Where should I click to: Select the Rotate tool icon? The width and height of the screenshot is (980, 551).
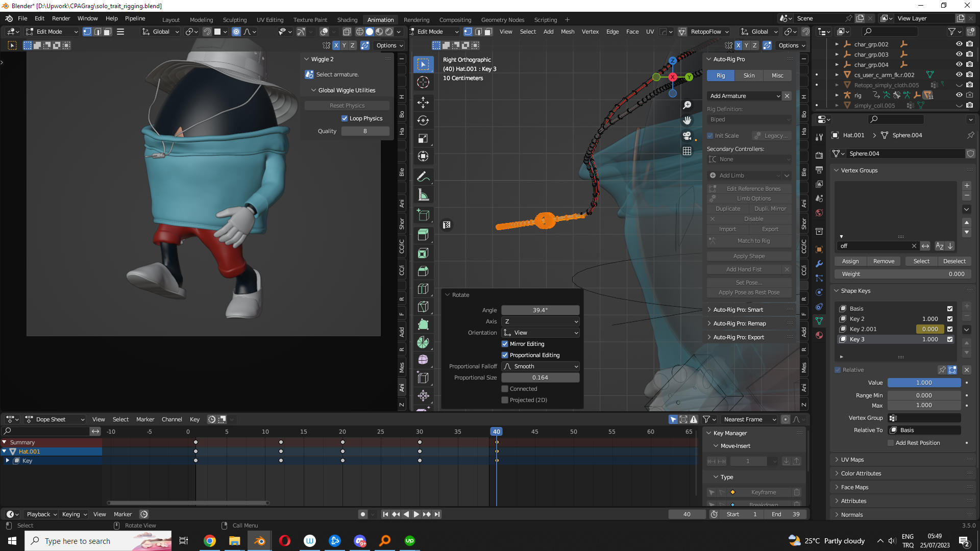click(423, 120)
